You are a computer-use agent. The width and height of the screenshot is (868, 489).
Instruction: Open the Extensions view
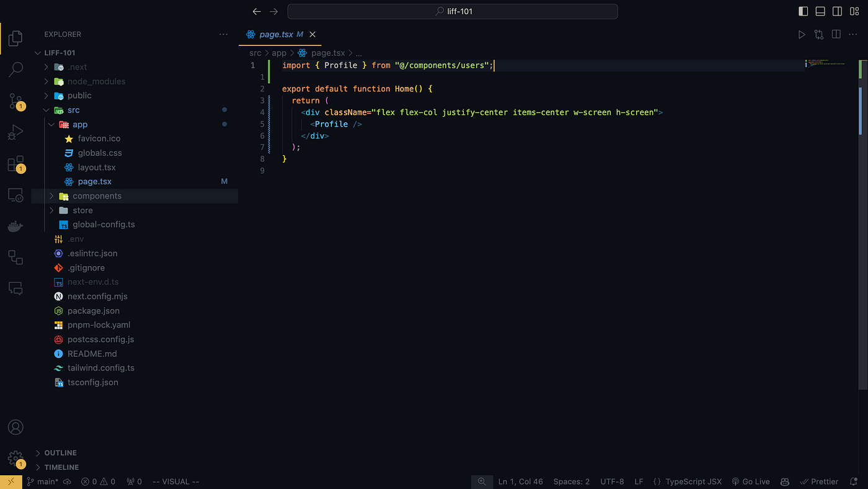[x=15, y=164]
